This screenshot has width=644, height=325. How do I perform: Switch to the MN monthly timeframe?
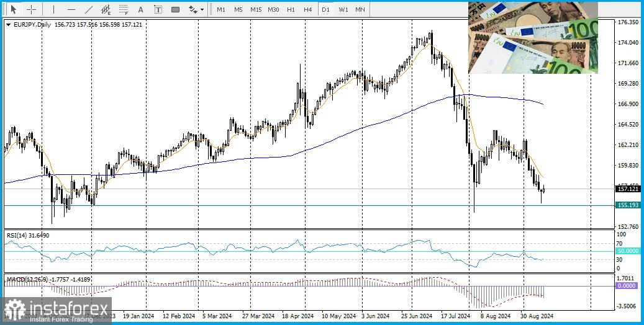coord(360,9)
